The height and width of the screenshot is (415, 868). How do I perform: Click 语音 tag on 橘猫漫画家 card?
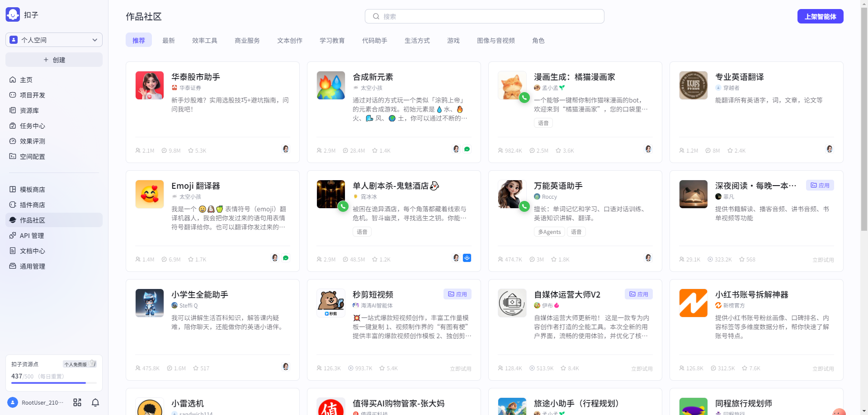coord(543,123)
